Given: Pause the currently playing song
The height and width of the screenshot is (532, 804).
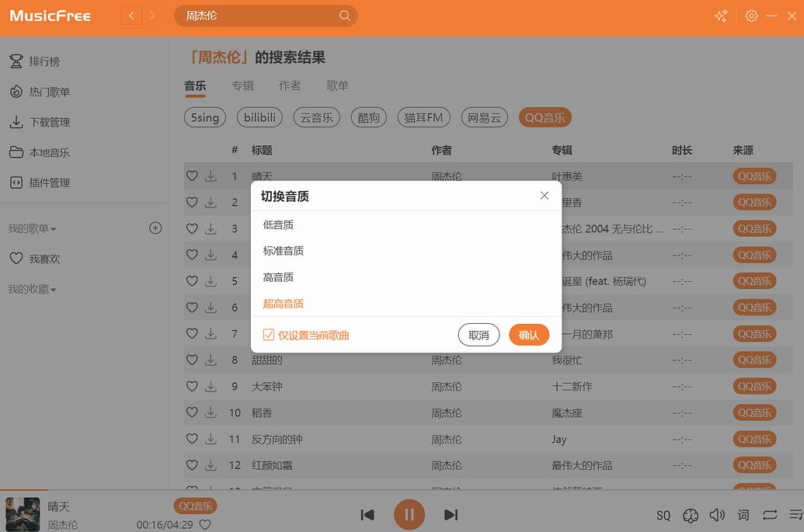Looking at the screenshot, I should [409, 514].
